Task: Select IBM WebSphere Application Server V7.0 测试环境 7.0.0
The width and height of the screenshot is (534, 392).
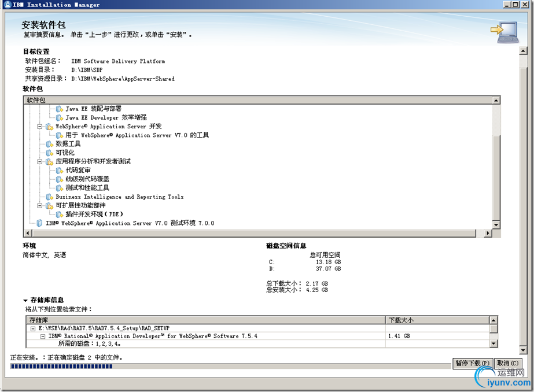Action: click(130, 223)
